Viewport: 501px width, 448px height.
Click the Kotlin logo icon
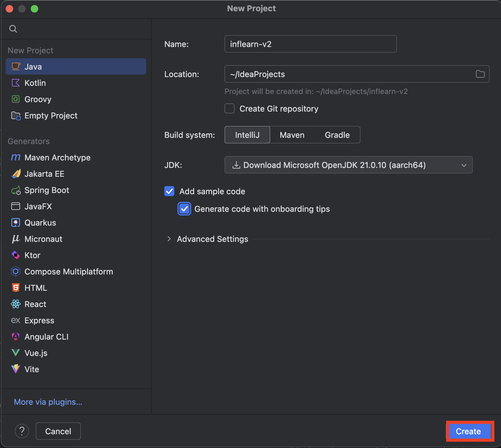[x=16, y=83]
